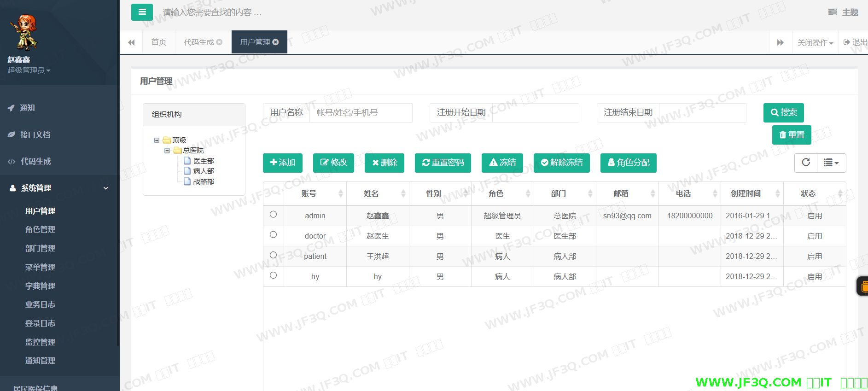
Task: Open the 主题 theme switcher icon
Action: (x=833, y=12)
